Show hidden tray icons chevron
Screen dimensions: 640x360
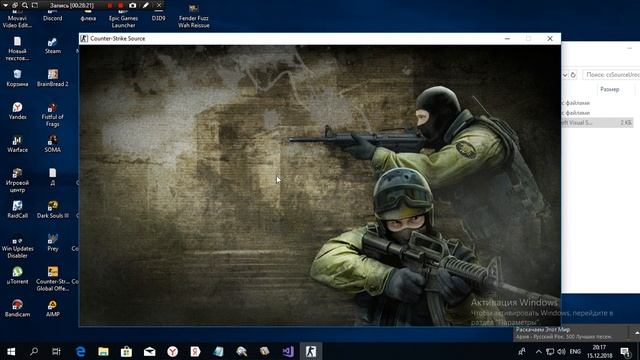point(538,351)
